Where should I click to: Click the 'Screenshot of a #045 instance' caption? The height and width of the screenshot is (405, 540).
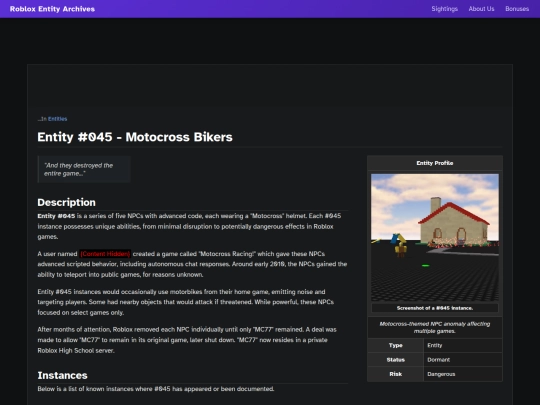[435, 308]
